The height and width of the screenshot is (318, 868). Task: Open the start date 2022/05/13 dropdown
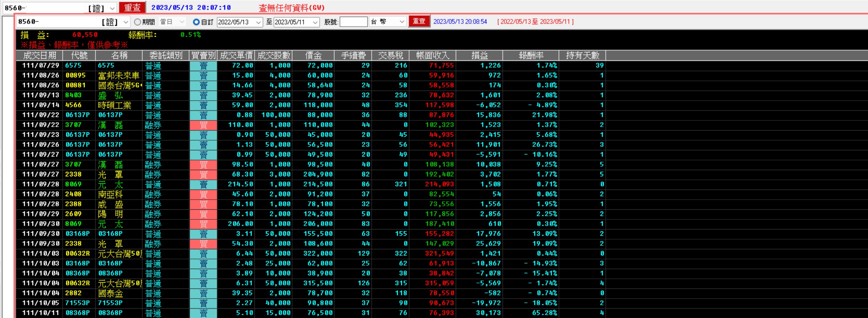(x=258, y=22)
